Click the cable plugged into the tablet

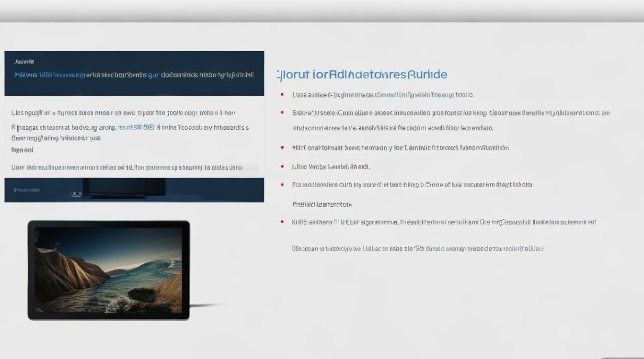pos(210,304)
